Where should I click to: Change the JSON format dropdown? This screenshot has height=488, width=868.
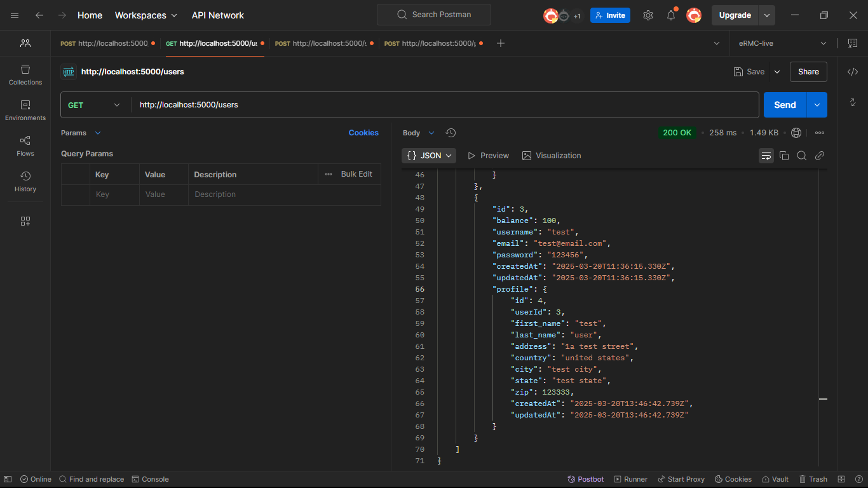(429, 156)
